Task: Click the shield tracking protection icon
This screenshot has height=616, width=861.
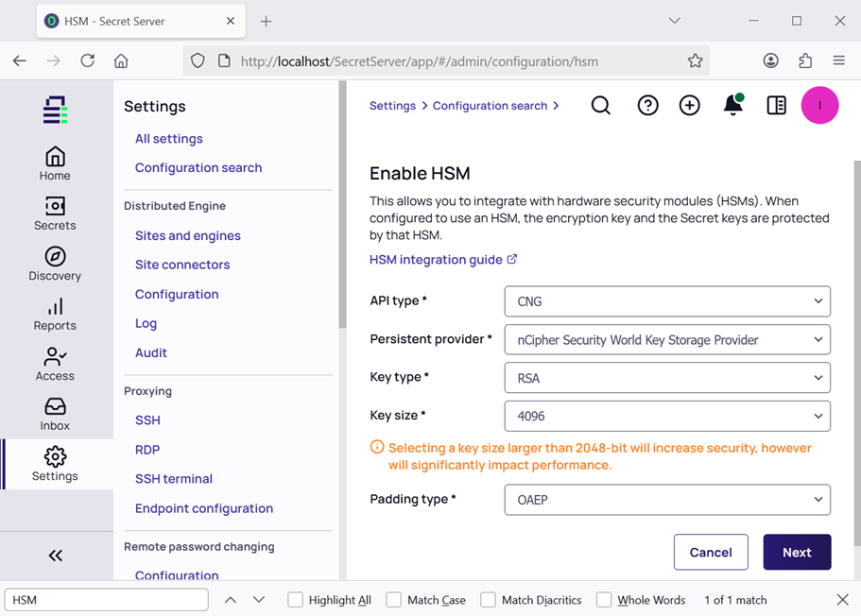Action: pos(198,61)
